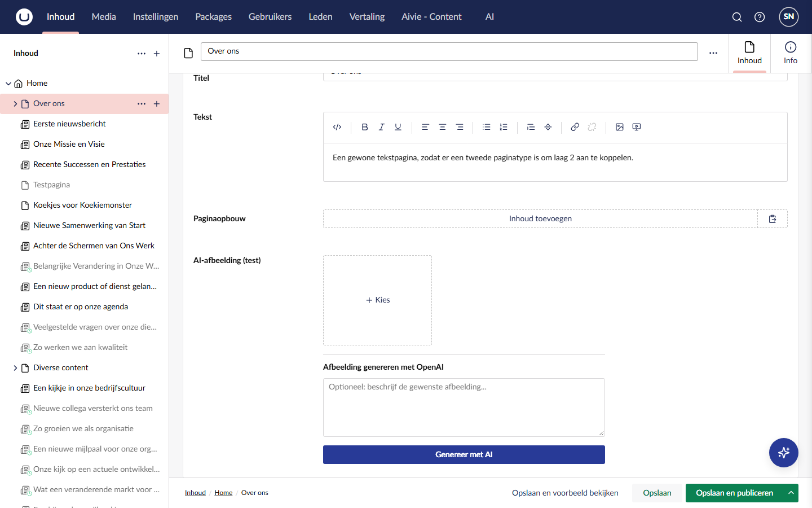Viewport: 812px width, 508px height.
Task: Insert embedded video via toolbar icon
Action: 637,127
